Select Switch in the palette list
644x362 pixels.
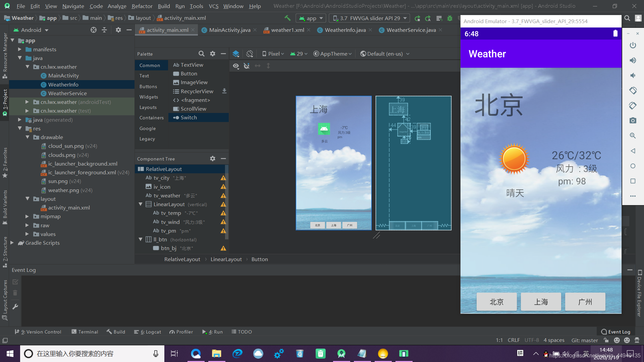pyautogui.click(x=189, y=118)
